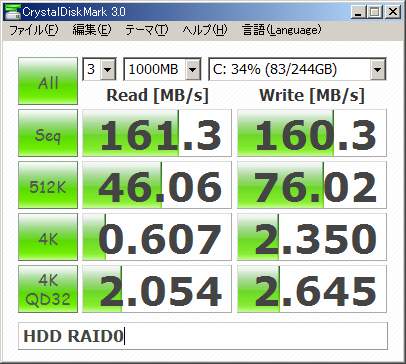This screenshot has width=406, height=364.
Task: Select the 4K QD32 write value 2.645
Action: pos(312,289)
